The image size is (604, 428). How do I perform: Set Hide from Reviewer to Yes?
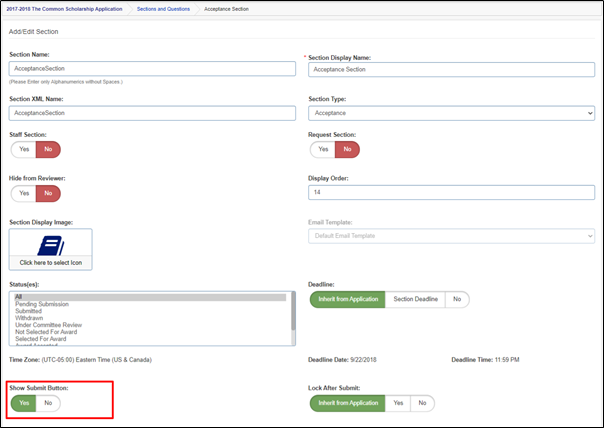tap(24, 193)
